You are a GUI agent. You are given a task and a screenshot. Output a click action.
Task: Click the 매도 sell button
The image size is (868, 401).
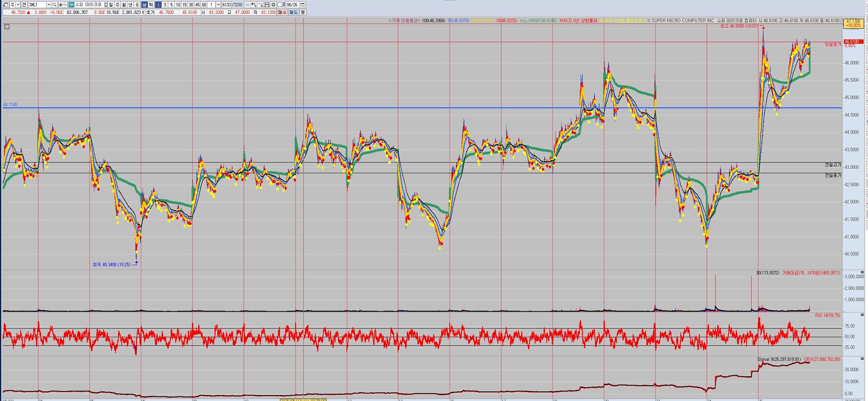coord(293,12)
